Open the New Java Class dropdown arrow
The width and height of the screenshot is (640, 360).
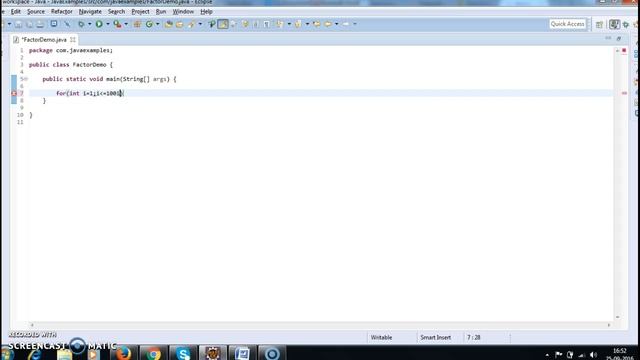tap(158, 24)
